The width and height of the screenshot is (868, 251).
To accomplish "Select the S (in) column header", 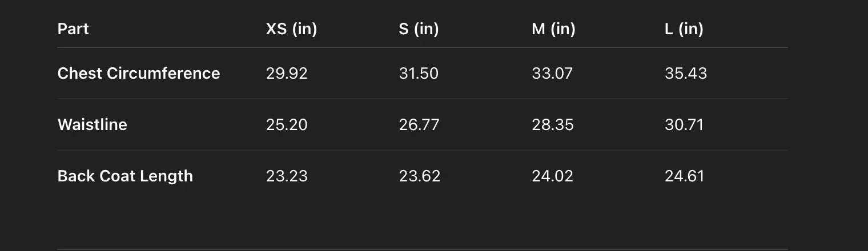I will pos(419,29).
